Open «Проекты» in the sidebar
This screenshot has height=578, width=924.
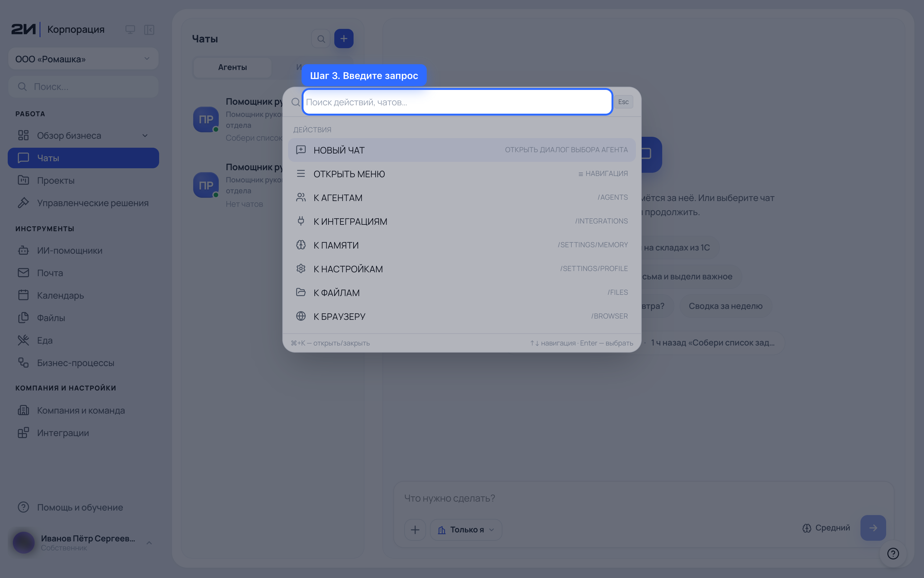[83, 180]
